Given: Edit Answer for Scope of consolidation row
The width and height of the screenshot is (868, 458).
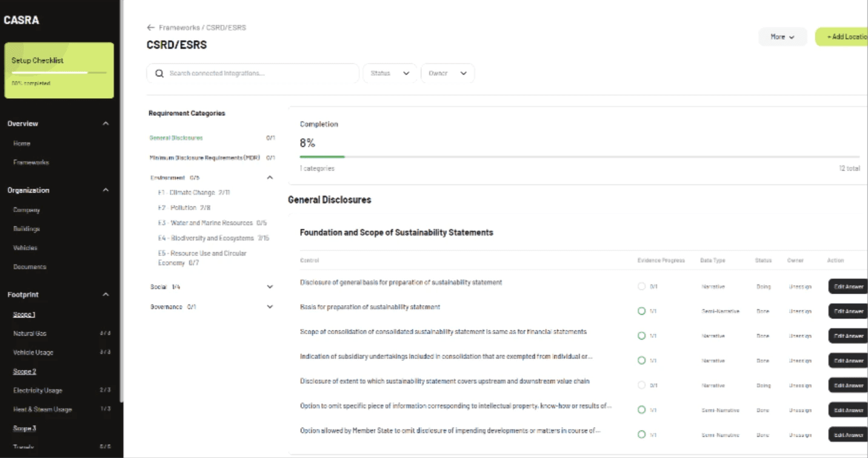Looking at the screenshot, I should [x=848, y=336].
